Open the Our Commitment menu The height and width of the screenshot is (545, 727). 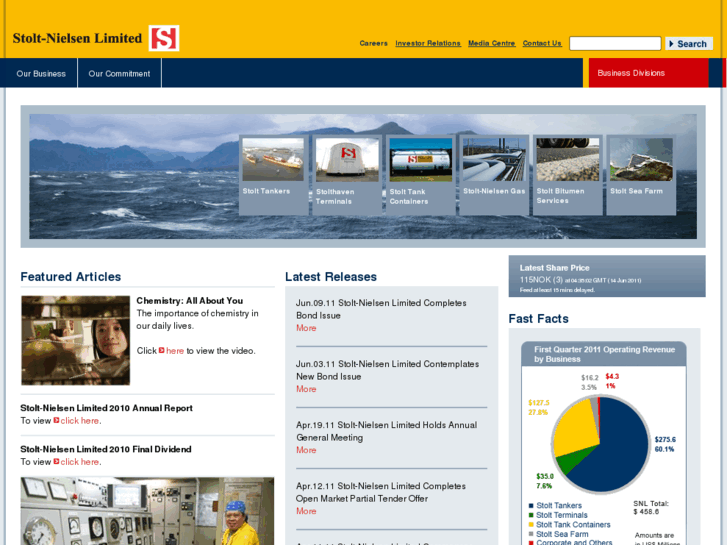119,73
